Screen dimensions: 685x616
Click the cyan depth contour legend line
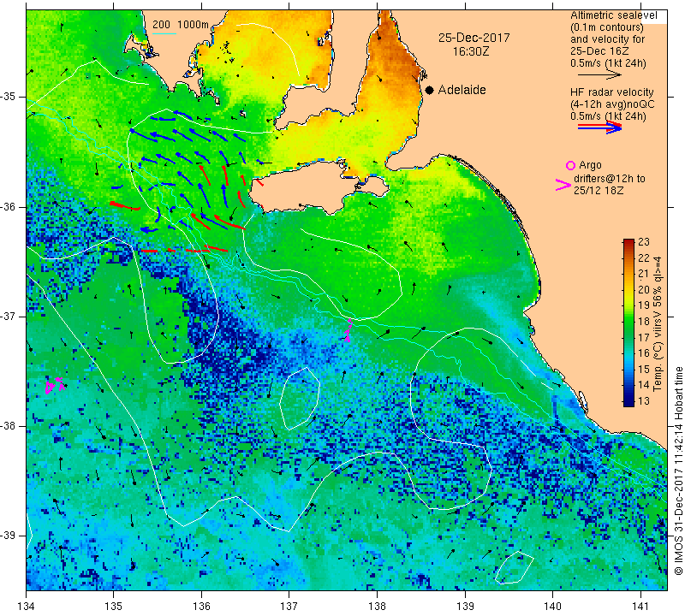click(x=164, y=33)
